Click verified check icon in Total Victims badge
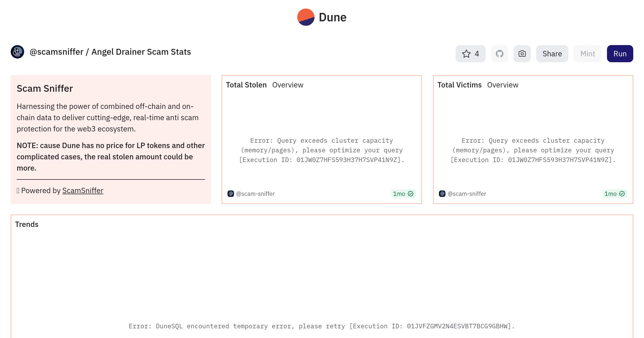The width and height of the screenshot is (644, 338). click(x=622, y=194)
